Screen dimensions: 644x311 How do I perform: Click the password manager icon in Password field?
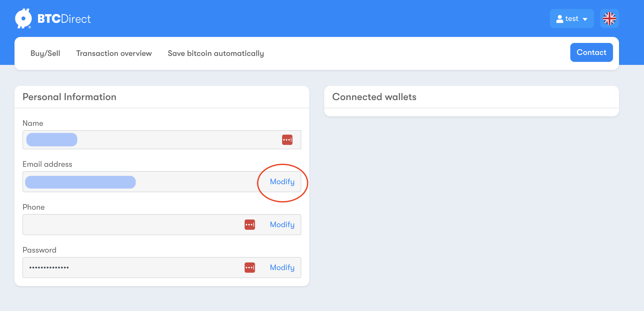click(250, 268)
